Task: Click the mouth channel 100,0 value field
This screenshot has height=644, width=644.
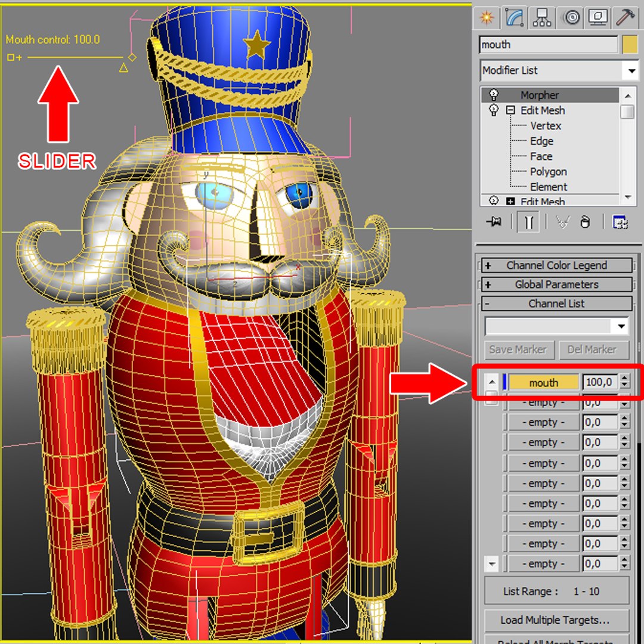Action: (x=600, y=382)
